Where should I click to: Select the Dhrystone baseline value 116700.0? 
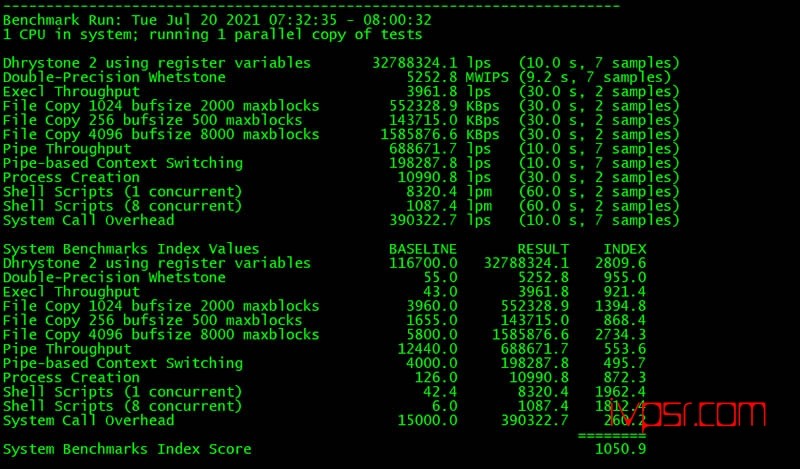[x=423, y=263]
